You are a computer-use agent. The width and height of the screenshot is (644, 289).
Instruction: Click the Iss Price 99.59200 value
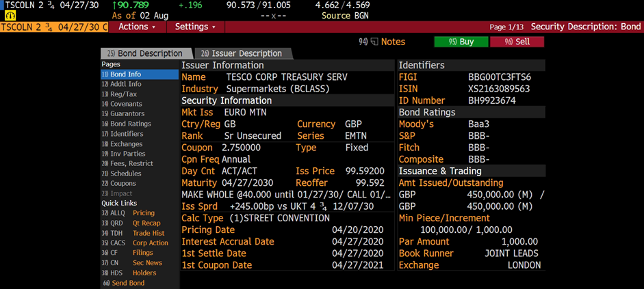pos(365,171)
